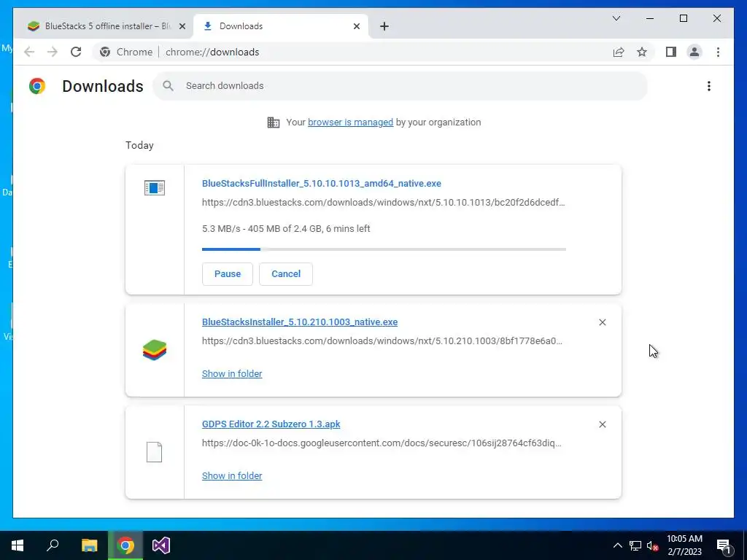747x560 pixels.
Task: Select the Downloads tab
Action: point(280,26)
